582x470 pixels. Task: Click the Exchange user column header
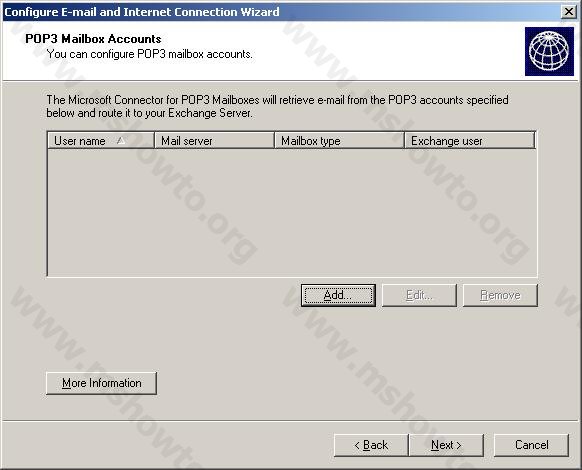tap(470, 141)
